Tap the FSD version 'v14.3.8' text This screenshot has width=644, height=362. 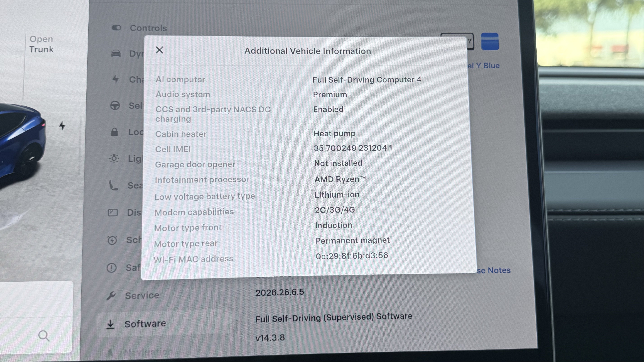(270, 338)
